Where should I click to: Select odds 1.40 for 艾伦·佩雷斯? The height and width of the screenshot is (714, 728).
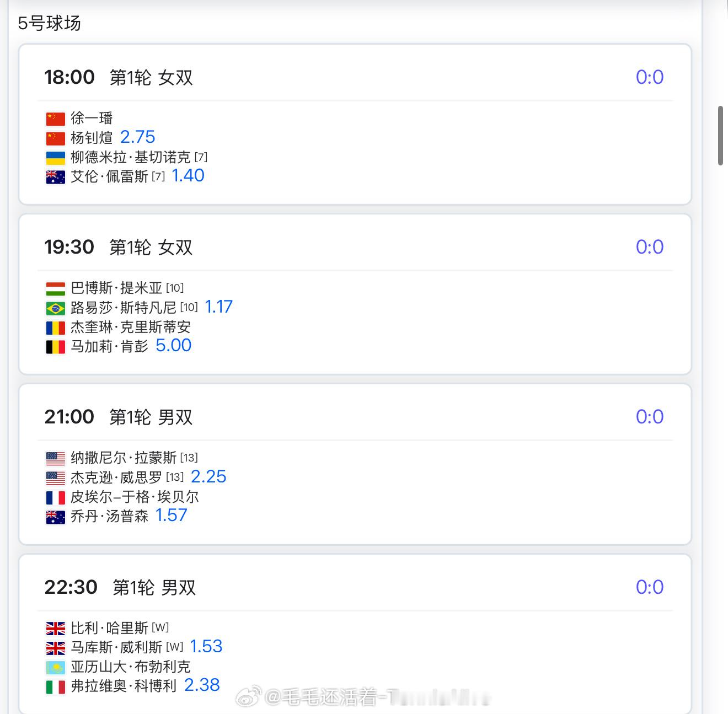188,175
